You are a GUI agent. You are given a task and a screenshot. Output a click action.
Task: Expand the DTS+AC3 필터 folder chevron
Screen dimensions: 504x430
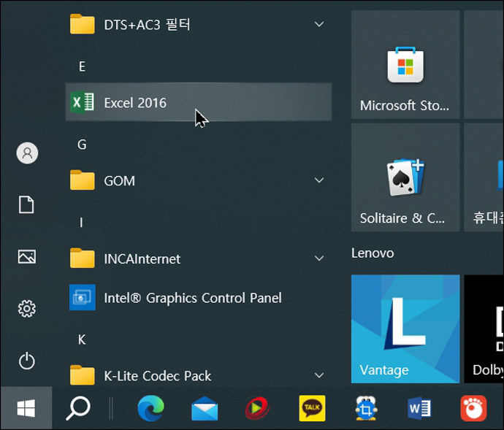(319, 24)
